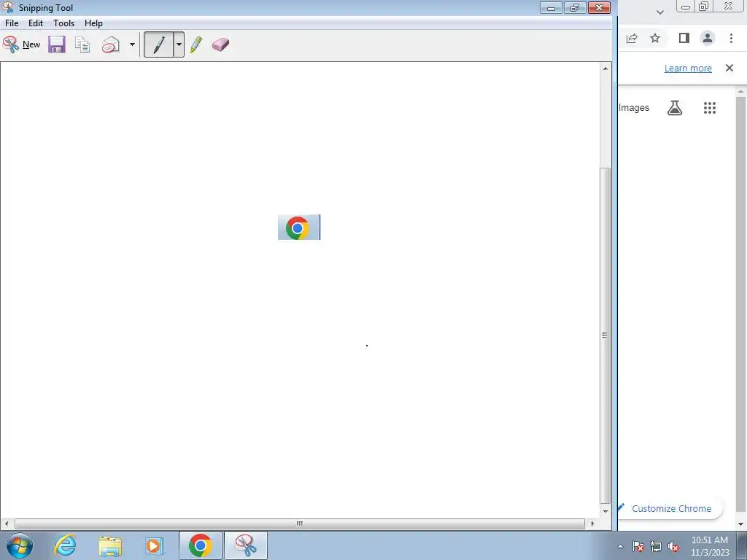Click Chrome share page icon
Screen dimensions: 747x560
pos(632,38)
